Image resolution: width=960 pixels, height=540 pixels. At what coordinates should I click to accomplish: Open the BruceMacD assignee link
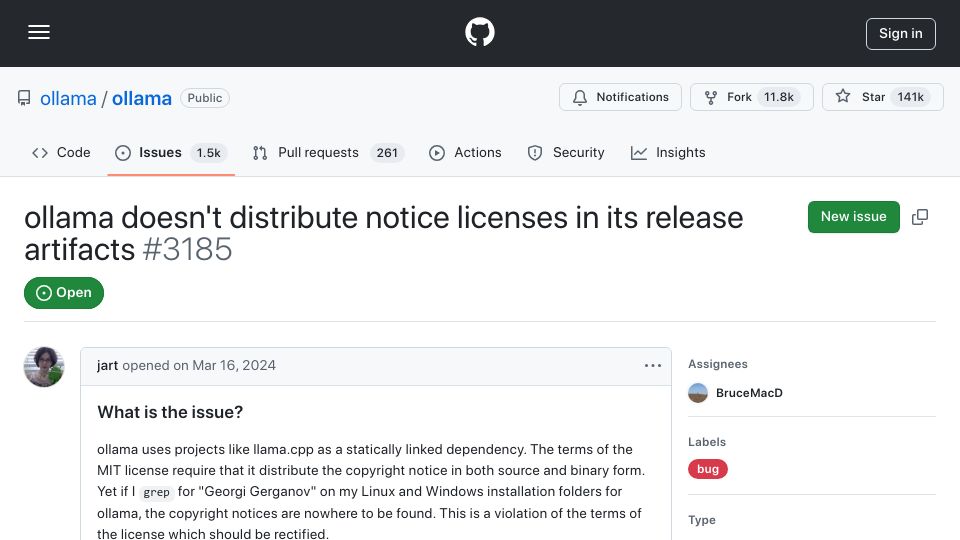[x=749, y=393]
